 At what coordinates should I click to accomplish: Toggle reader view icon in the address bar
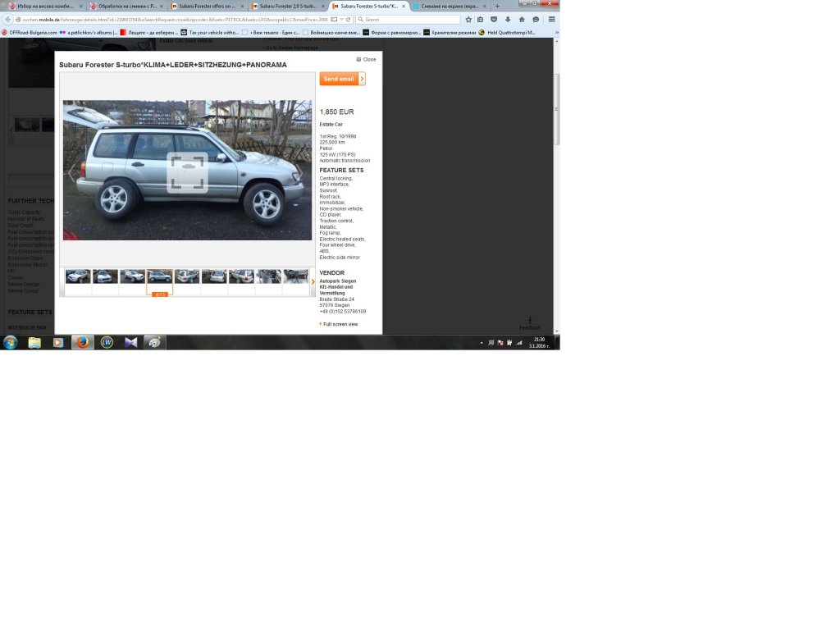tap(334, 20)
